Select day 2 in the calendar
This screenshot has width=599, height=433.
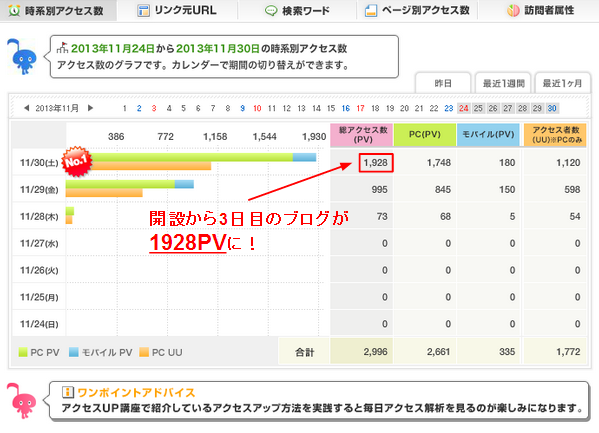coord(139,109)
